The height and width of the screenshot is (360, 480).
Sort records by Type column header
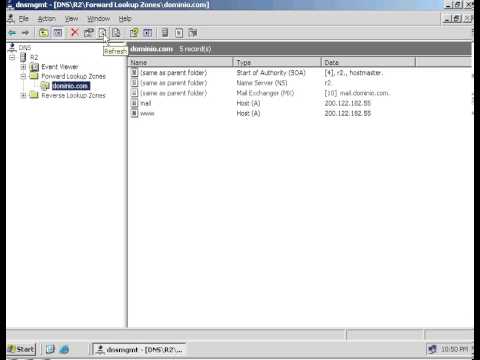[x=277, y=62]
